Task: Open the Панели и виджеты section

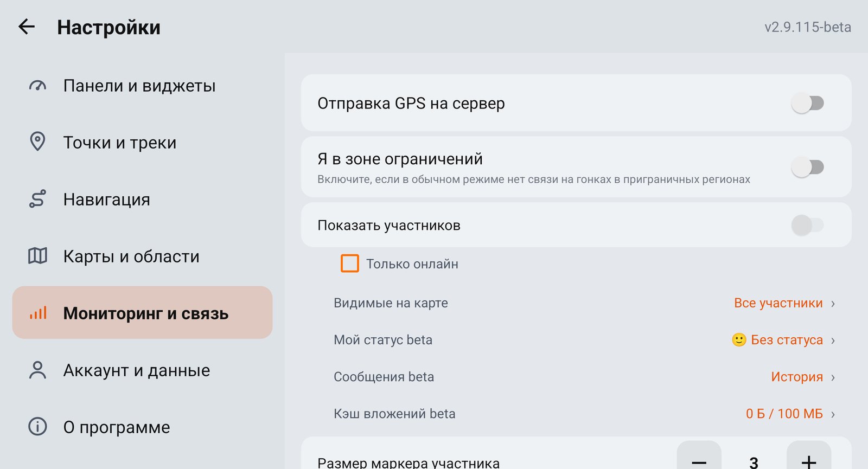Action: click(142, 86)
